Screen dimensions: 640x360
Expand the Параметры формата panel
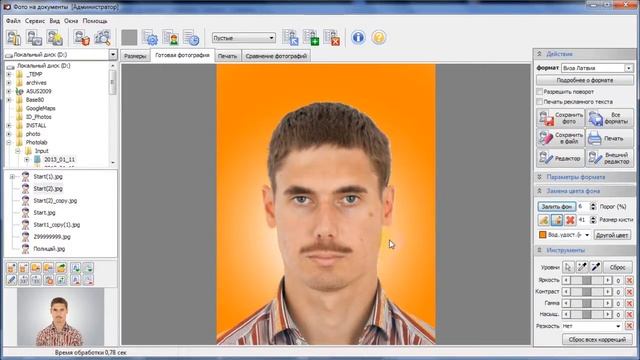pyautogui.click(x=584, y=177)
